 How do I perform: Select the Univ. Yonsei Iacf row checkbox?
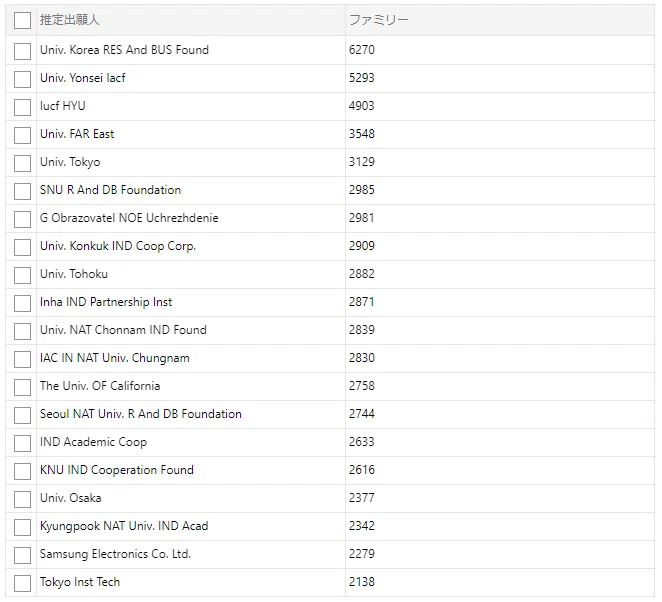[22, 79]
